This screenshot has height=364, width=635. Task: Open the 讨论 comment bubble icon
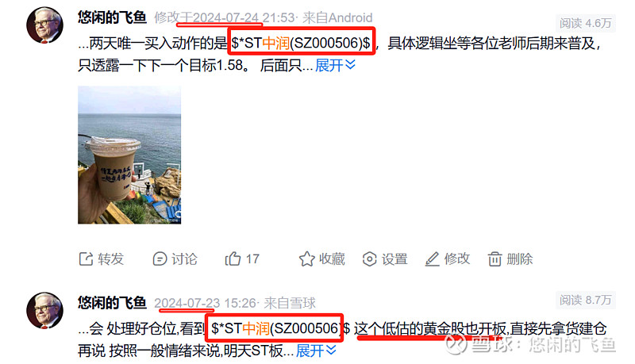(160, 259)
